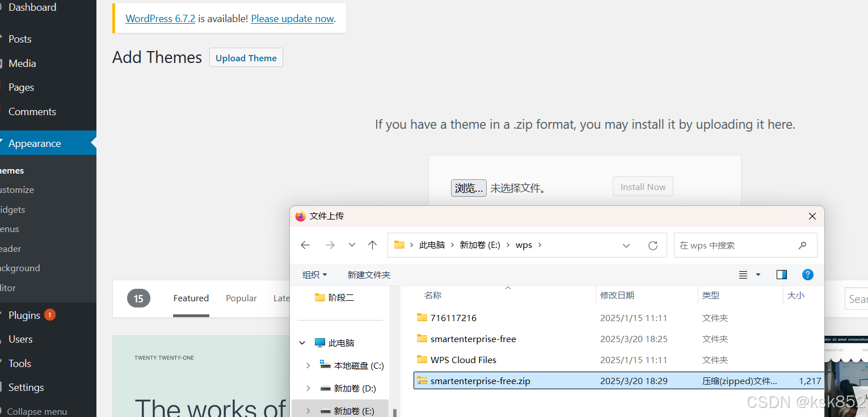Click the view layout list icon

point(743,275)
